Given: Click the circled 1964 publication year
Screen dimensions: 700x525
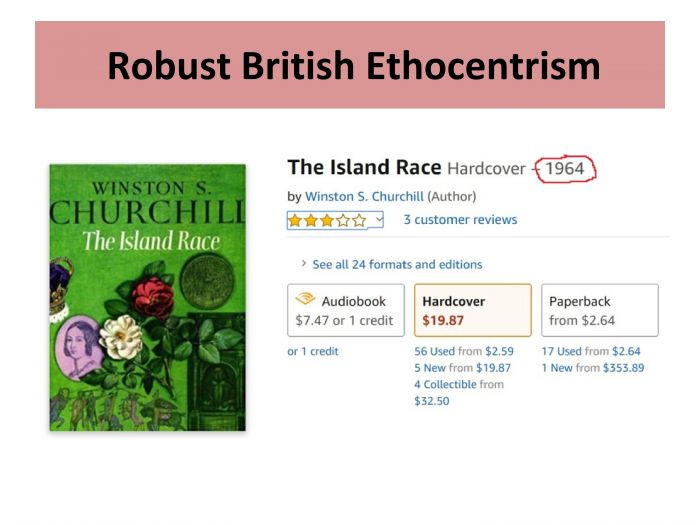Looking at the screenshot, I should coord(565,169).
